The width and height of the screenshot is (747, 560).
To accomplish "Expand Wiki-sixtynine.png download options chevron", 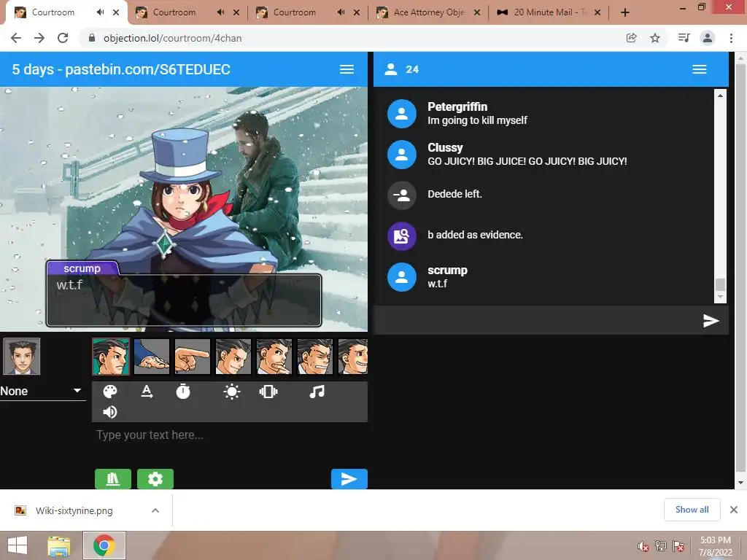I will tap(155, 510).
